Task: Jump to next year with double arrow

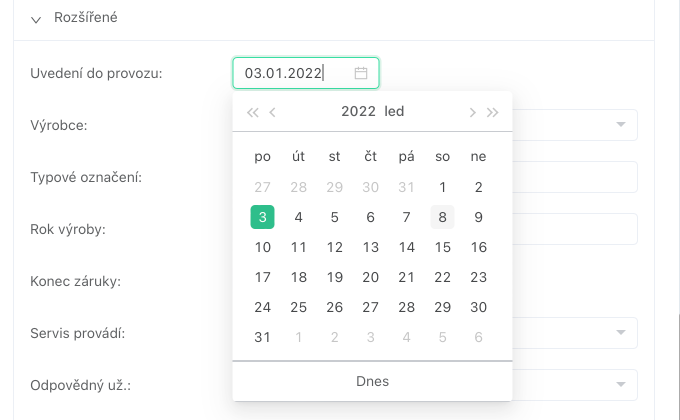Action: coord(492,112)
